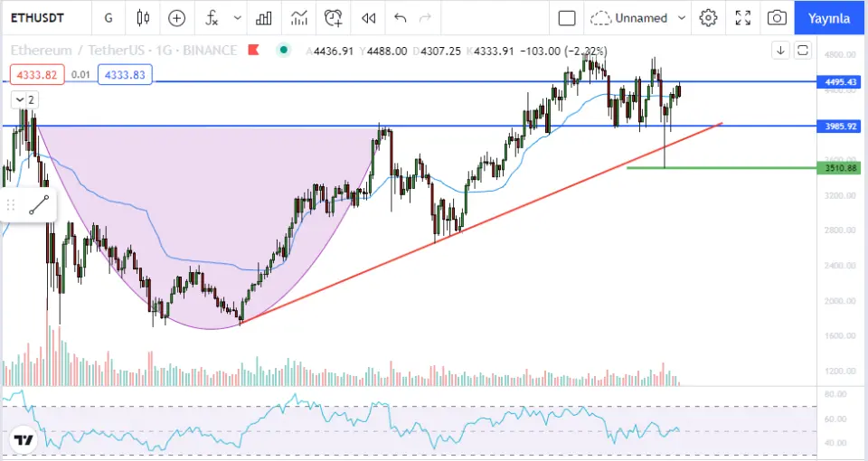Change the G timeframe interval
868x461 pixels.
(x=108, y=18)
